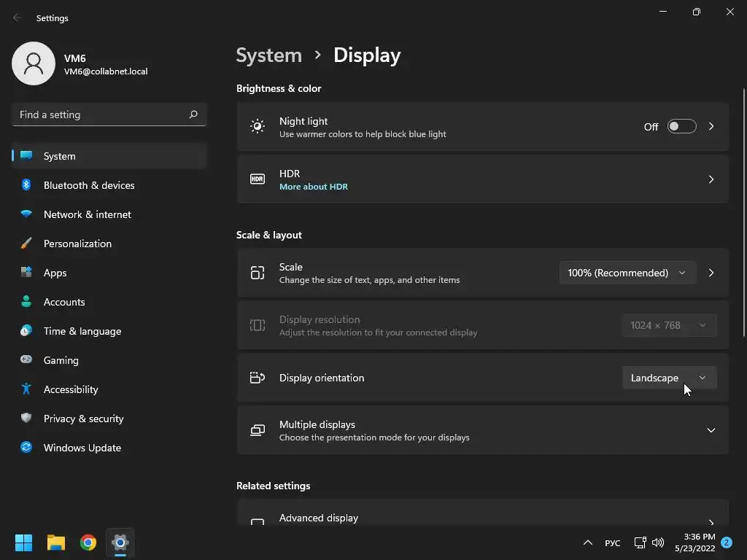Click the VM6 user avatar picture
747x560 pixels.
(34, 63)
